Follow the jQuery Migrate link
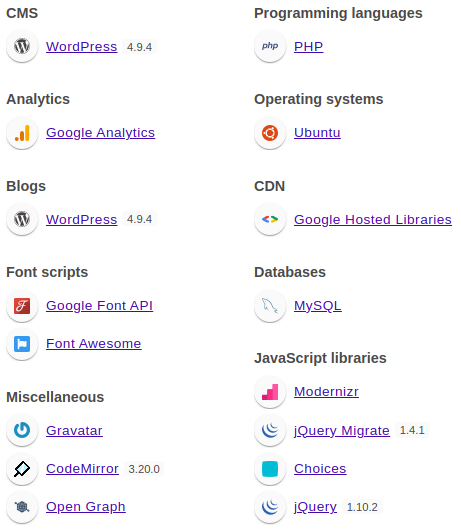Image resolution: width=461 pixels, height=531 pixels. click(x=342, y=431)
